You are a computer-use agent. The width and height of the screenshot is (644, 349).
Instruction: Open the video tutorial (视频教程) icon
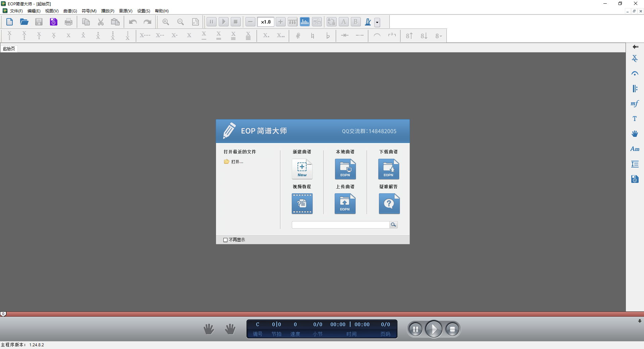tap(302, 204)
